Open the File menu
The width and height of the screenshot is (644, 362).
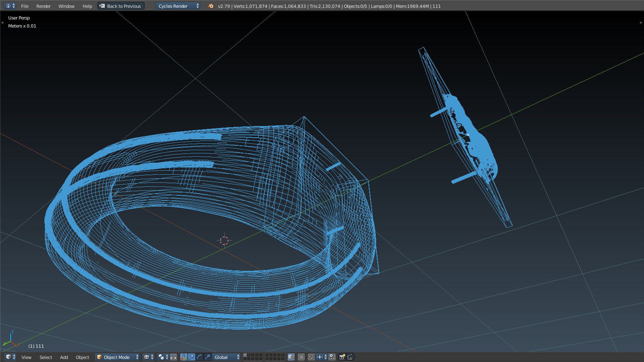click(x=24, y=6)
